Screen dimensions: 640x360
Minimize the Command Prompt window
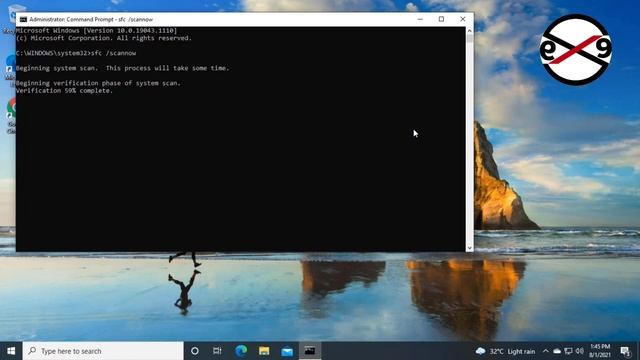tap(420, 19)
